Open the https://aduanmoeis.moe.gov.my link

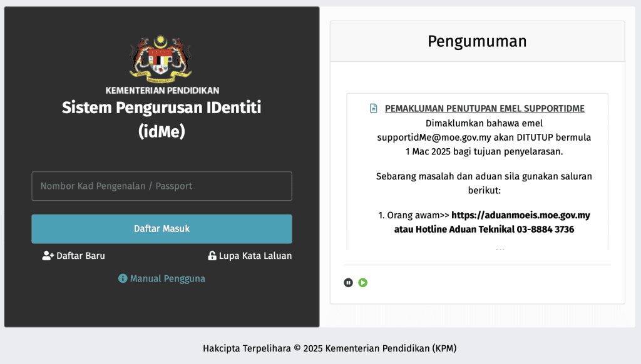(520, 215)
